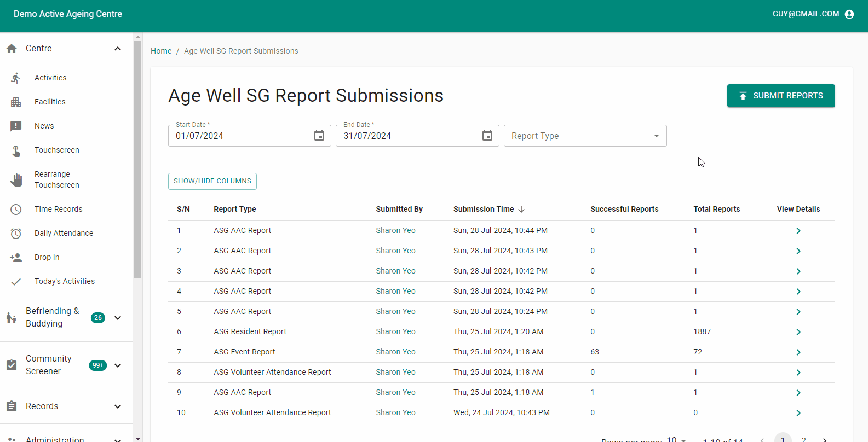Click the 26 badge on Befriending & Buddying
This screenshot has height=442, width=868.
tap(98, 318)
